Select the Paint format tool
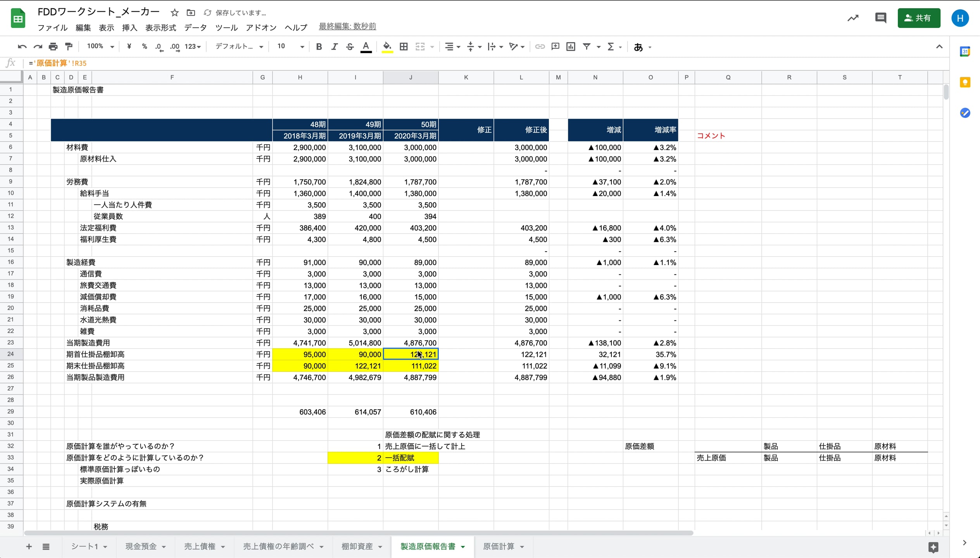The height and width of the screenshot is (558, 980). coord(69,46)
